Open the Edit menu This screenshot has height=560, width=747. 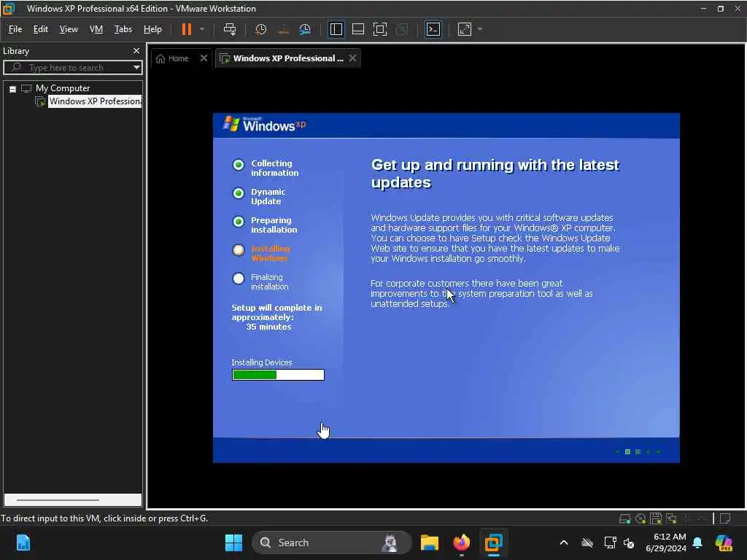point(41,29)
